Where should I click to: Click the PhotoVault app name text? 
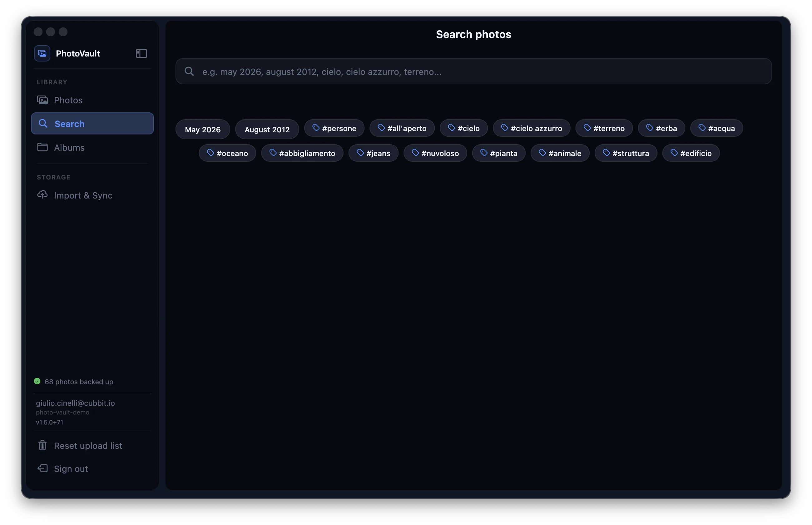click(78, 53)
